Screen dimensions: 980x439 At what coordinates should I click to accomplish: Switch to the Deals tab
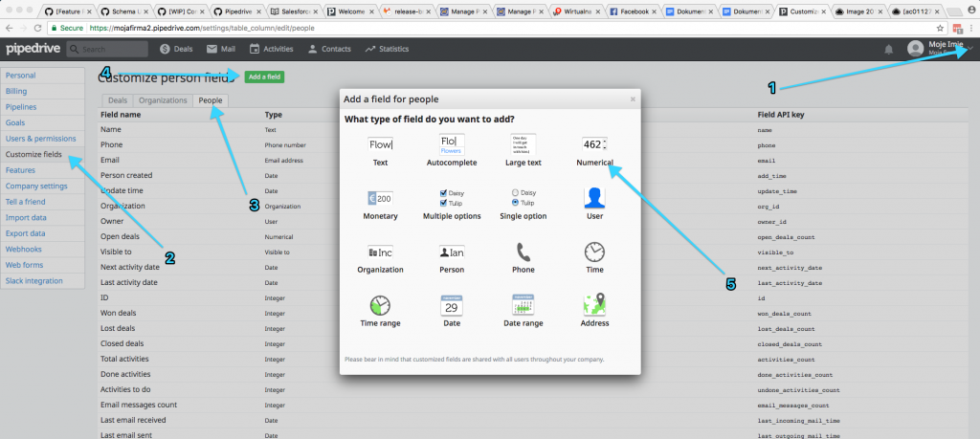pyautogui.click(x=117, y=99)
